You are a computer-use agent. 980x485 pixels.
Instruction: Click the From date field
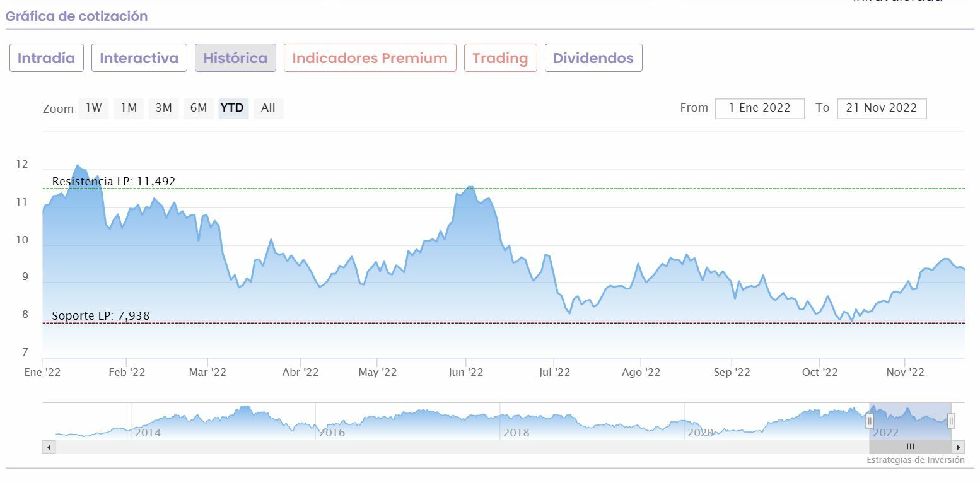click(759, 108)
